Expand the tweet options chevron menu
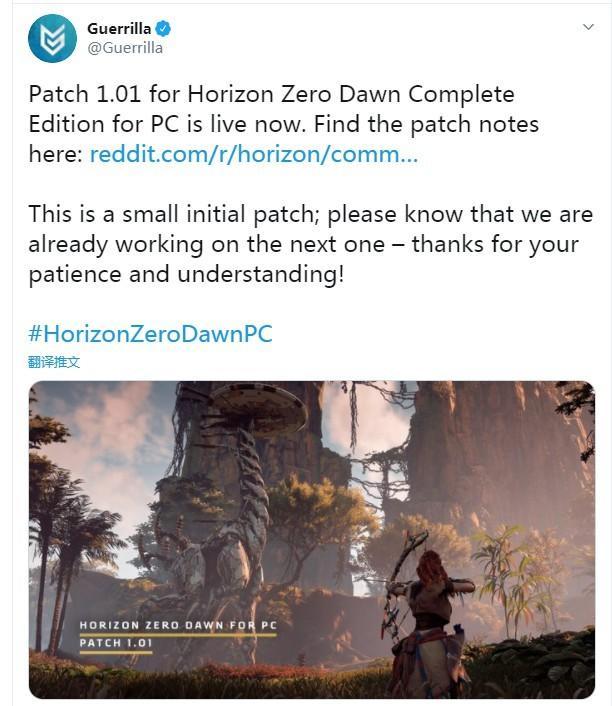Screen dimensions: 612x706 [588, 27]
